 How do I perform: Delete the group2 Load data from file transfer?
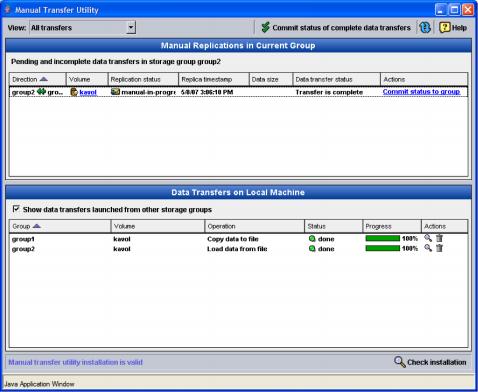pos(440,248)
